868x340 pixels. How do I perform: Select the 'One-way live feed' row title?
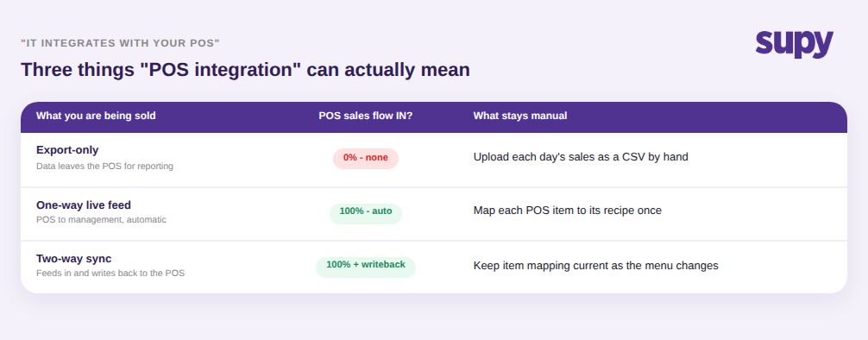click(84, 205)
